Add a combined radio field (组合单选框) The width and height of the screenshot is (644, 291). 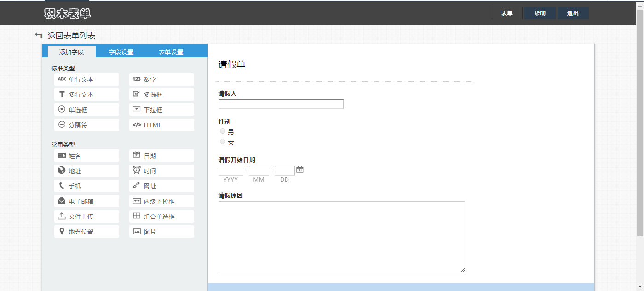pos(161,216)
